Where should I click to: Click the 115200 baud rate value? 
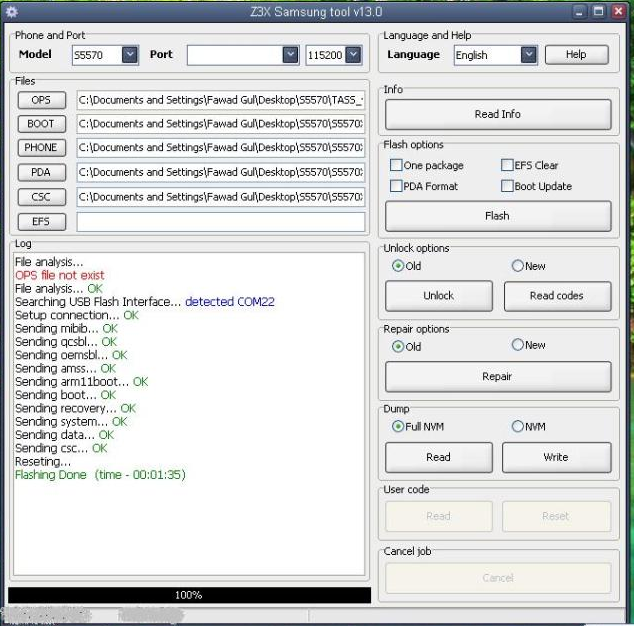click(x=325, y=55)
